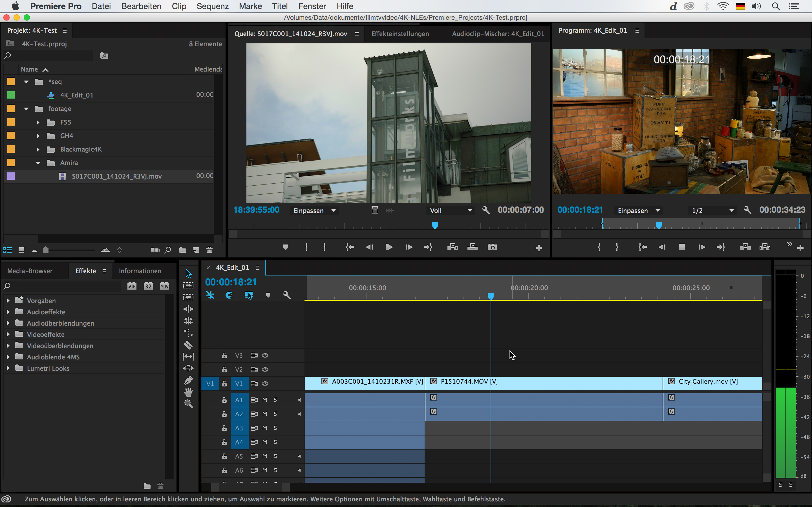Select the Zoom tool in the toolbox
This screenshot has width=812, height=507.
tap(188, 404)
